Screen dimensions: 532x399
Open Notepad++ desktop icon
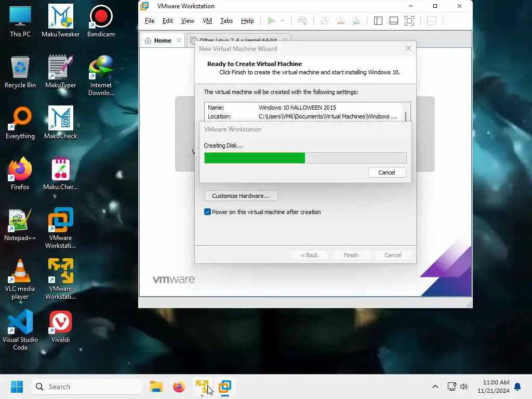click(20, 225)
